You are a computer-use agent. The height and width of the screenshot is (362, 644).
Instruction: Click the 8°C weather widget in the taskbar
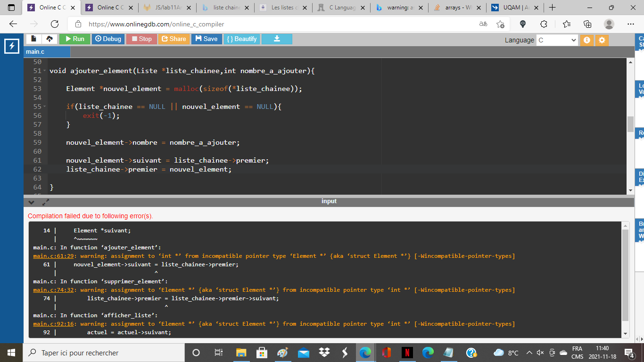point(506,353)
